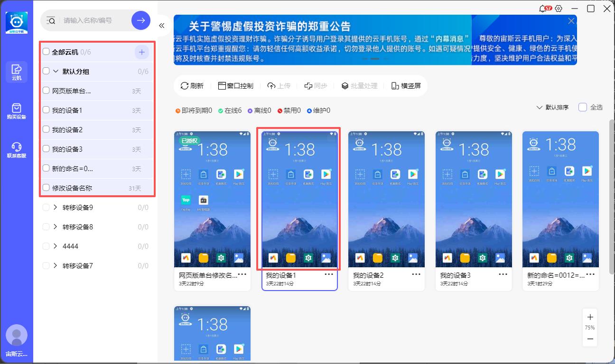Filter by 在线 status

[x=230, y=110]
